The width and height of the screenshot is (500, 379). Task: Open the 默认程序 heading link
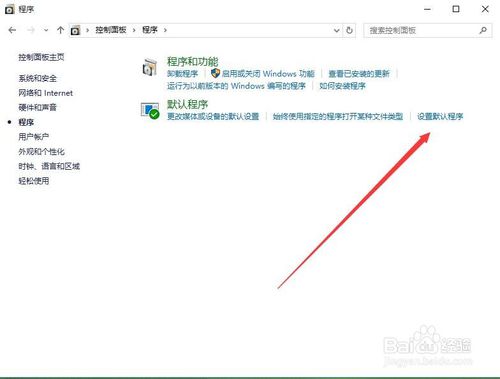tap(187, 105)
